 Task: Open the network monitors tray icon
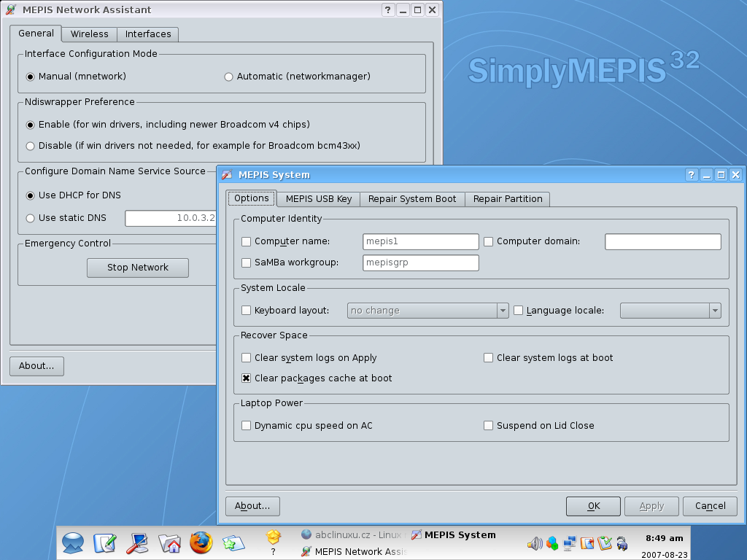pyautogui.click(x=569, y=543)
